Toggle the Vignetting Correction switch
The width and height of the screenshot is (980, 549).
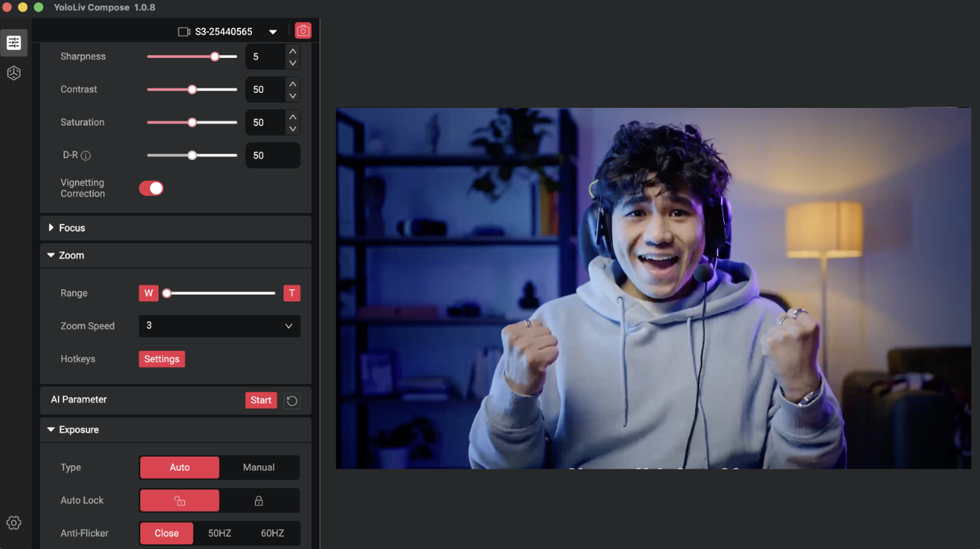coord(151,188)
